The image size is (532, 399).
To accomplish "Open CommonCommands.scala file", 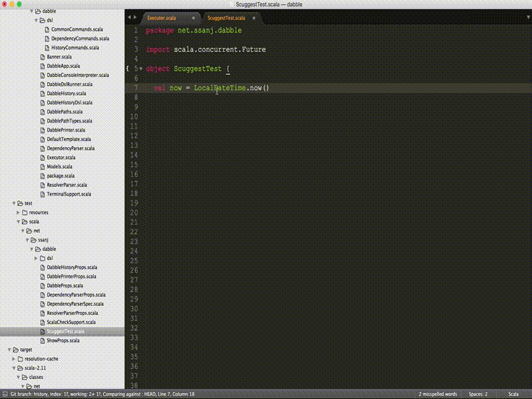I will coord(77,29).
